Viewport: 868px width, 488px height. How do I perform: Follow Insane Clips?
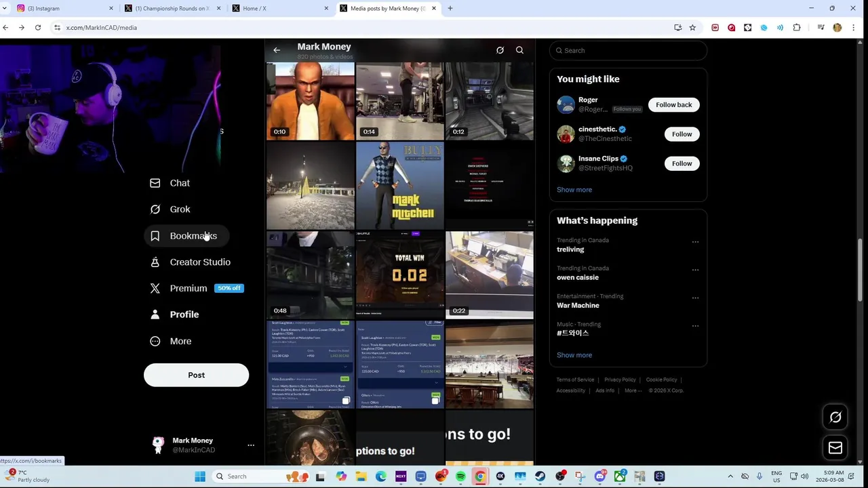point(682,163)
